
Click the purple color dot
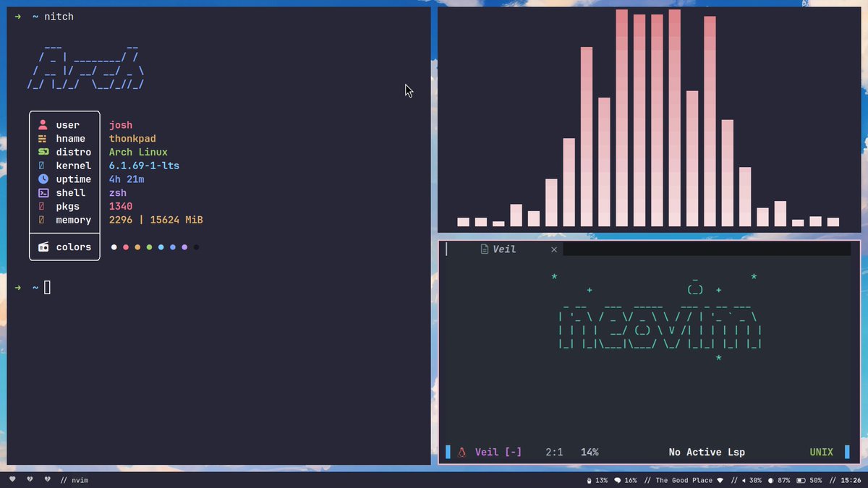184,247
